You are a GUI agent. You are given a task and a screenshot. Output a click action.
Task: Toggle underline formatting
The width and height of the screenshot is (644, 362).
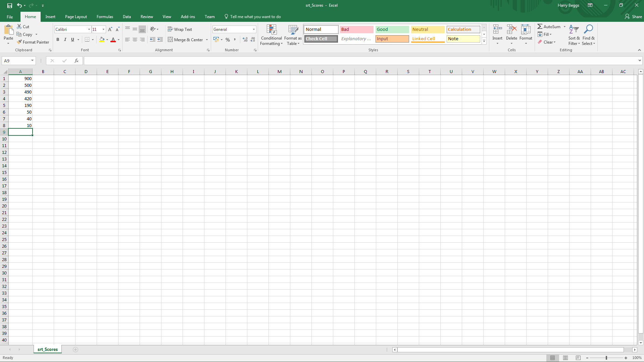tap(72, 40)
